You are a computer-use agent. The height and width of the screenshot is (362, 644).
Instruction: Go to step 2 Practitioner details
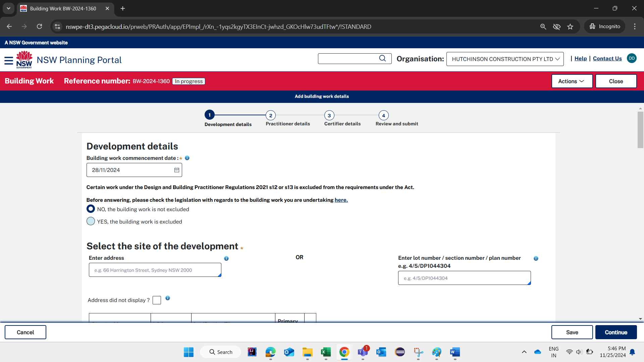tap(271, 115)
